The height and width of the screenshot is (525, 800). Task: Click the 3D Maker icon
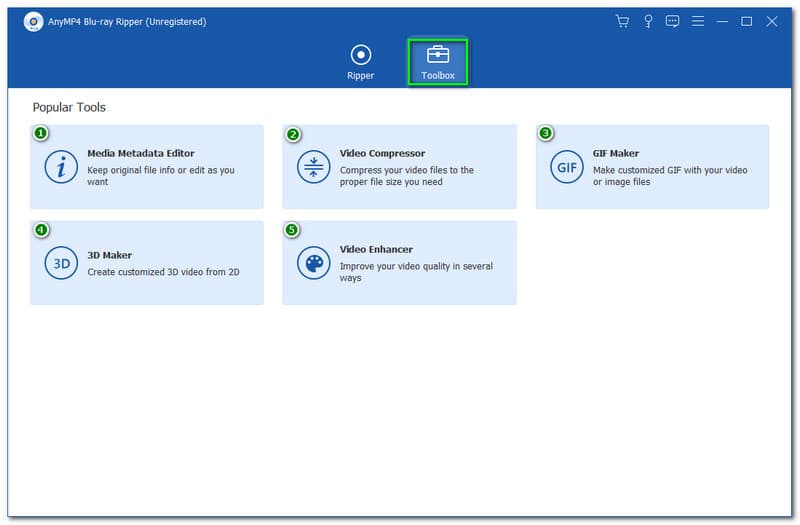[x=61, y=263]
